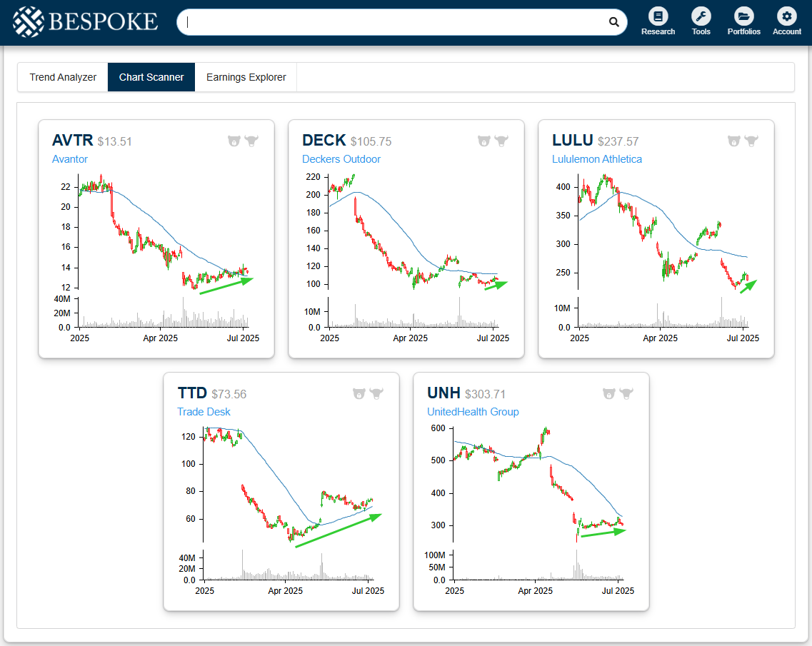This screenshot has height=646, width=812.
Task: Open the Avantor company link
Action: (70, 159)
